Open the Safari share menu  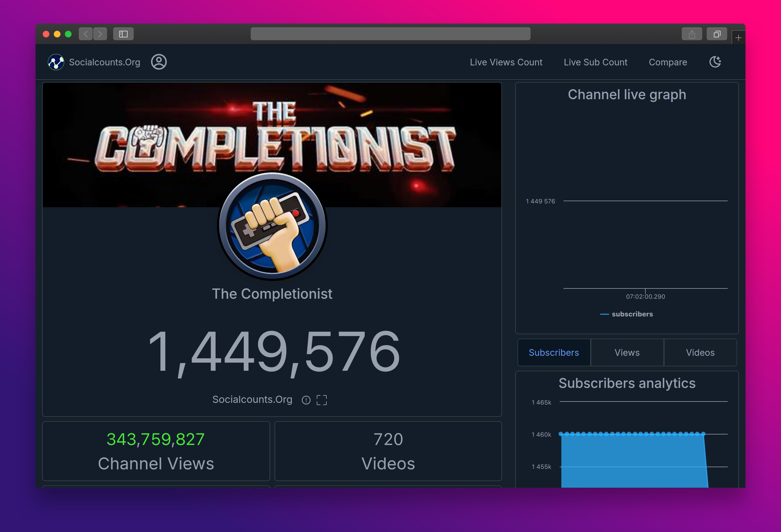click(x=692, y=34)
